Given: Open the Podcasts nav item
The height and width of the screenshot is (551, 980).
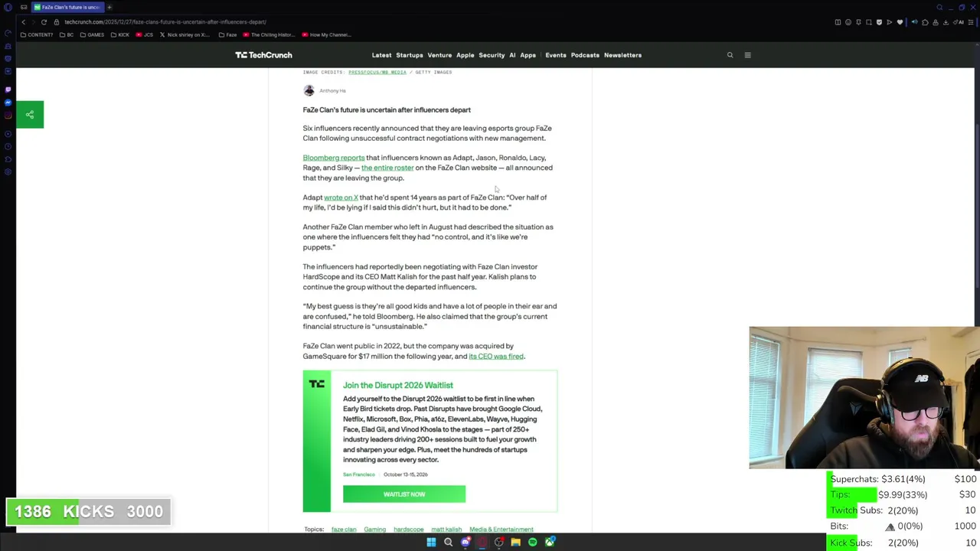Looking at the screenshot, I should point(585,55).
